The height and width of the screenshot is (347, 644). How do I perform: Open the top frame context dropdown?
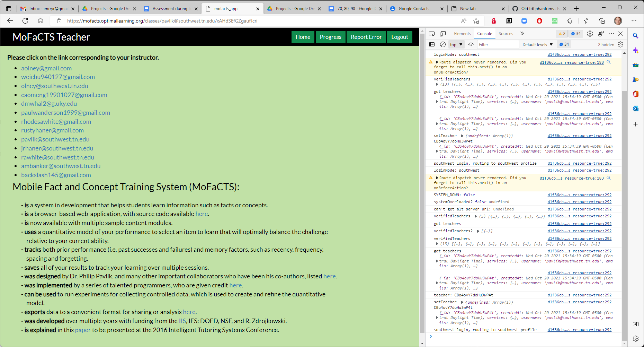pyautogui.click(x=456, y=44)
